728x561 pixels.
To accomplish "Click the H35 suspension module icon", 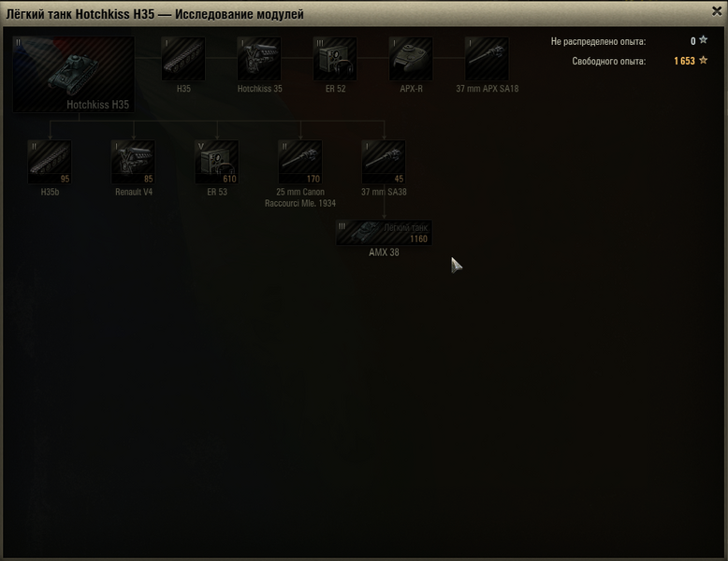I will pyautogui.click(x=183, y=59).
